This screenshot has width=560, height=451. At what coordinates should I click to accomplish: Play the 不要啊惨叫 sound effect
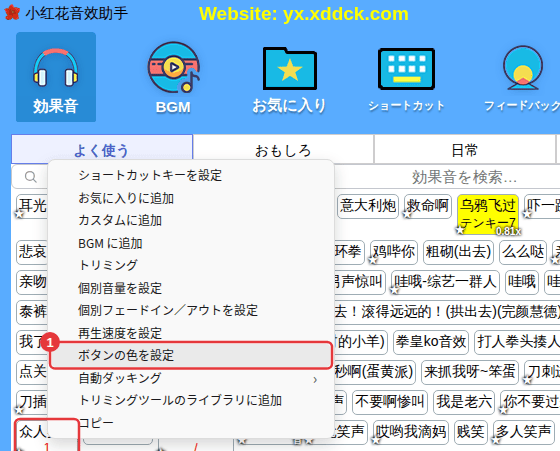pos(390,402)
